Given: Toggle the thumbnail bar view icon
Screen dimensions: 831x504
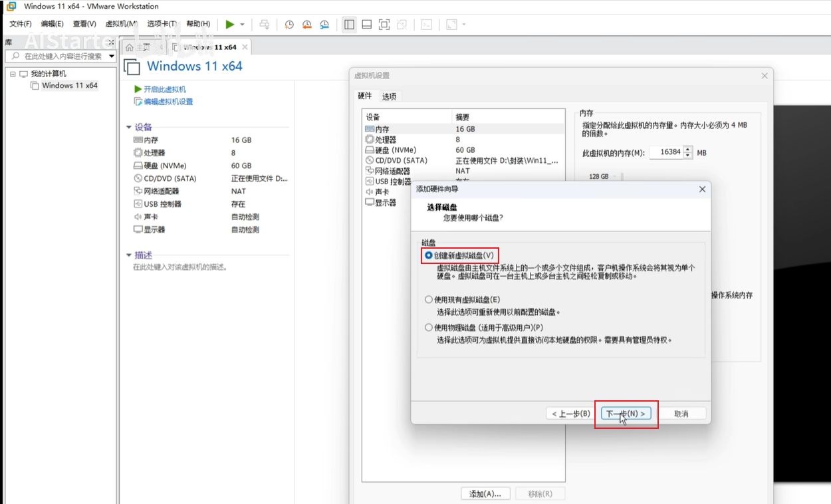Looking at the screenshot, I should (366, 25).
